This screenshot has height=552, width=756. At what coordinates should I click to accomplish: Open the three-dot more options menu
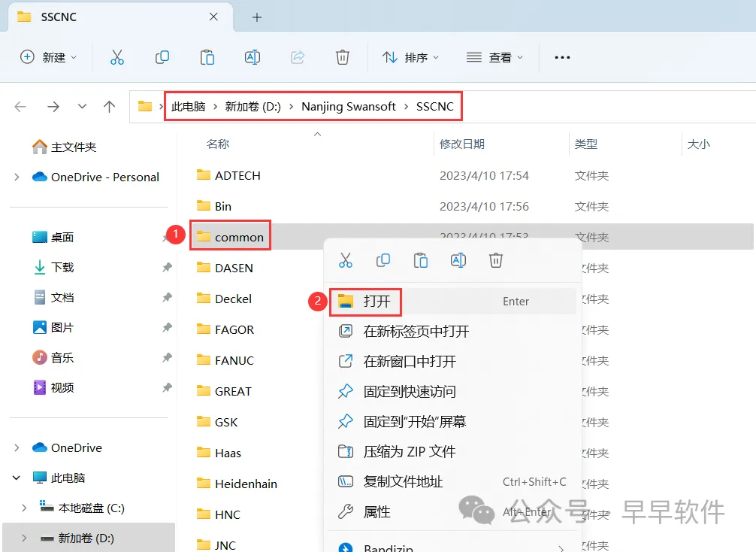[562, 57]
